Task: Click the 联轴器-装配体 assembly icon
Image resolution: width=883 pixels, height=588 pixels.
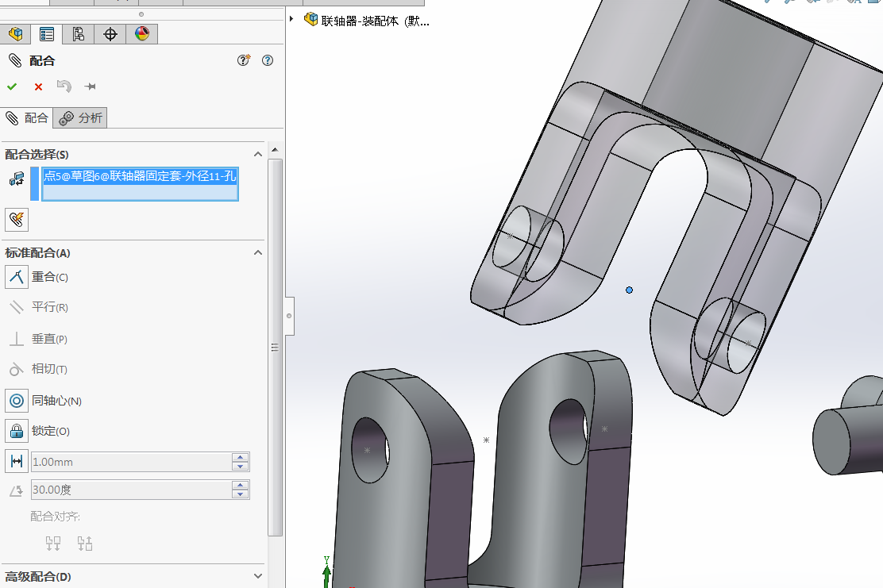Action: (x=310, y=20)
